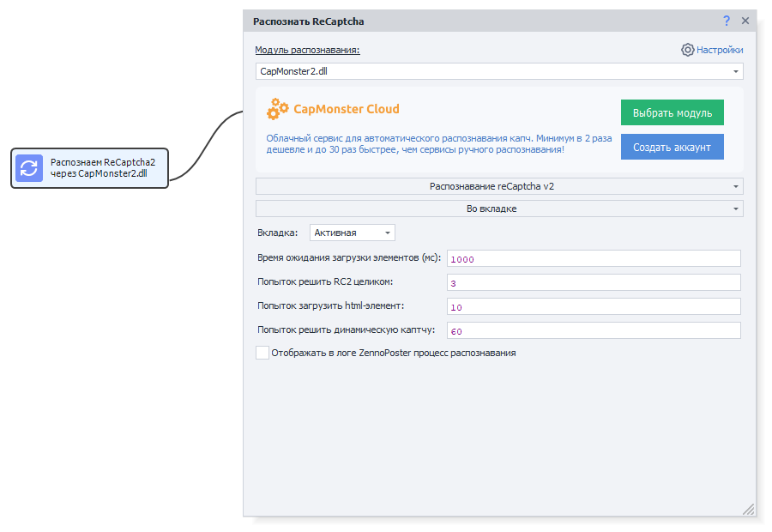772x532 pixels.
Task: Open the Распознавание reCaptcha v2 dropdown
Action: pos(498,185)
